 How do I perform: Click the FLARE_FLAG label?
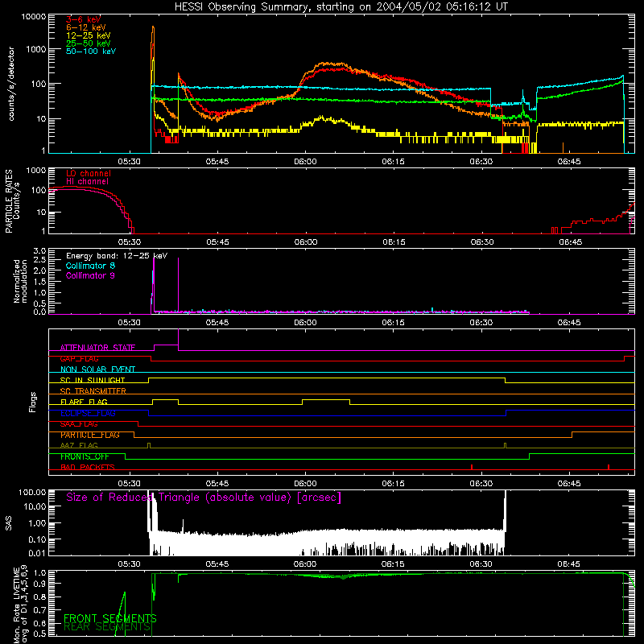84,402
